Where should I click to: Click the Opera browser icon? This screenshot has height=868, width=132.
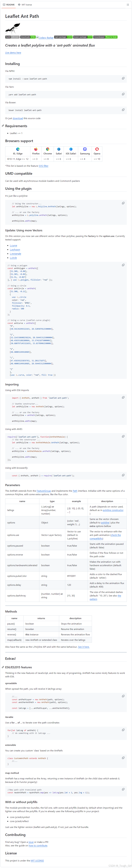point(97,149)
